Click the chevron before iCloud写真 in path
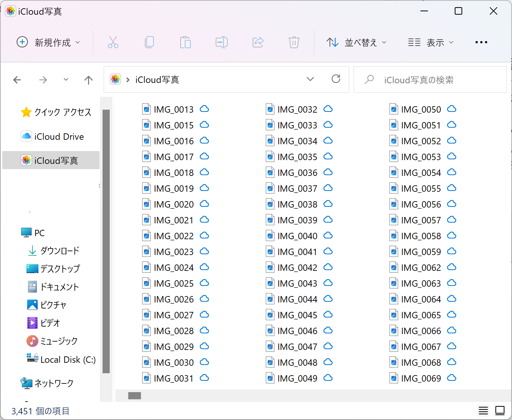Image resolution: width=512 pixels, height=420 pixels. click(128, 80)
